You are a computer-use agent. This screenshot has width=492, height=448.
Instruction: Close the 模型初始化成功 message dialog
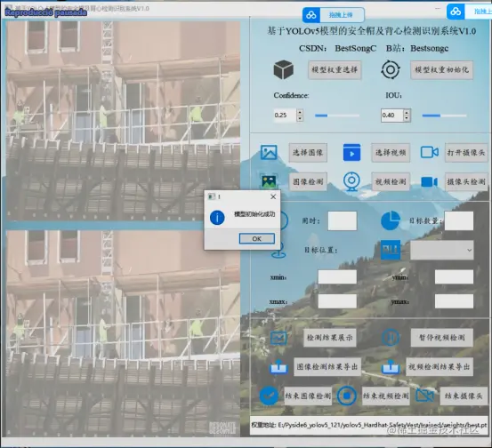pos(273,196)
